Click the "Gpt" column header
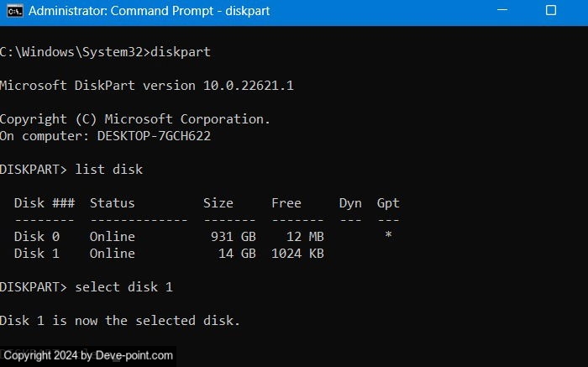The height and width of the screenshot is (367, 588). (388, 203)
